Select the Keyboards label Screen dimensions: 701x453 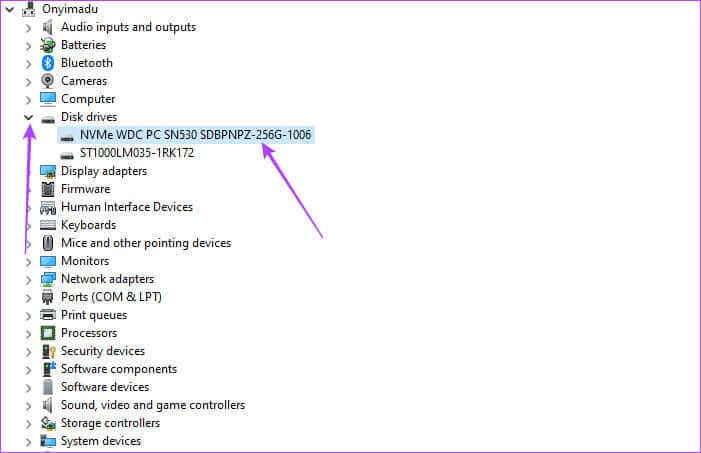(x=89, y=225)
